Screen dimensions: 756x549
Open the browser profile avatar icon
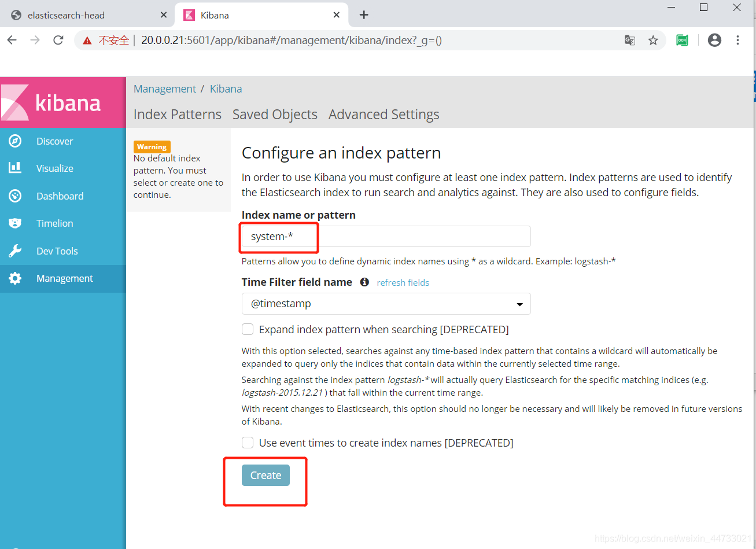tap(715, 40)
